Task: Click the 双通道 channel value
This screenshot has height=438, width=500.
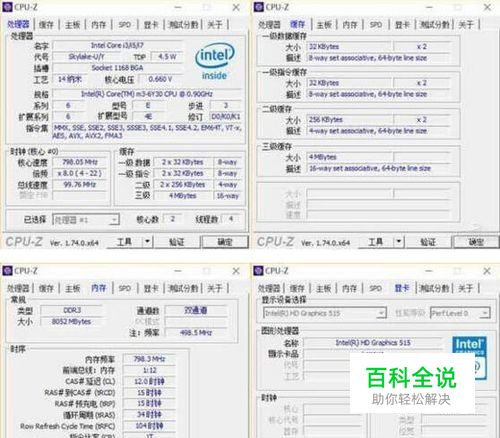Action: tap(196, 310)
